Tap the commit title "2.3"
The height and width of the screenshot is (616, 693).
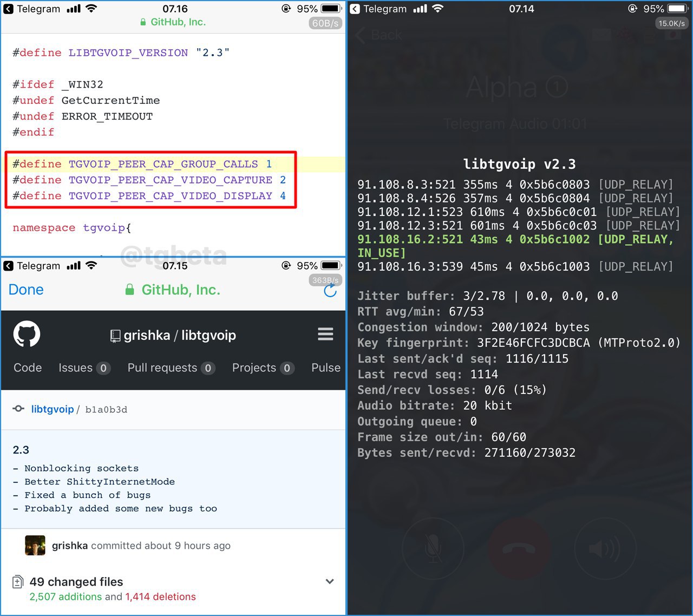pos(21,450)
